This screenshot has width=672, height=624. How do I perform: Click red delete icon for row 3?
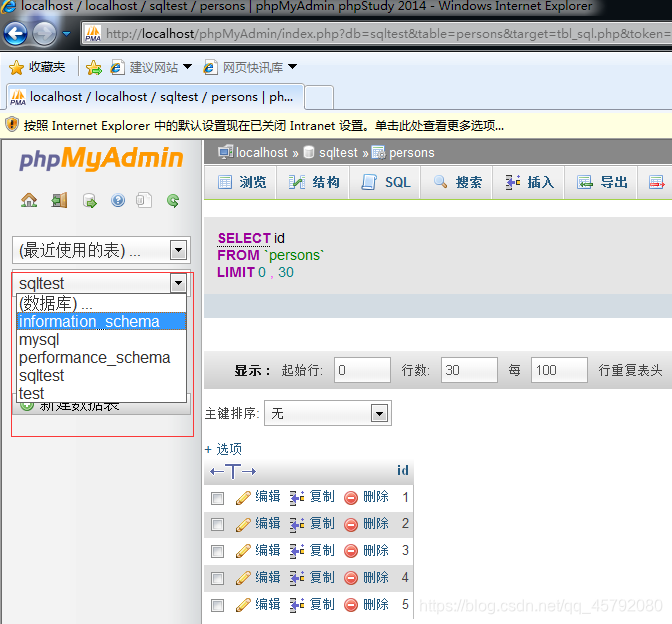coord(351,551)
